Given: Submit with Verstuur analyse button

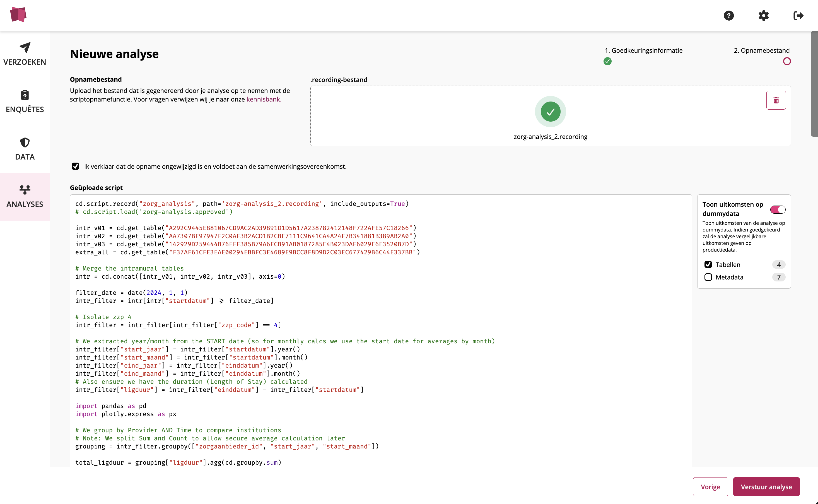Looking at the screenshot, I should click(x=766, y=487).
